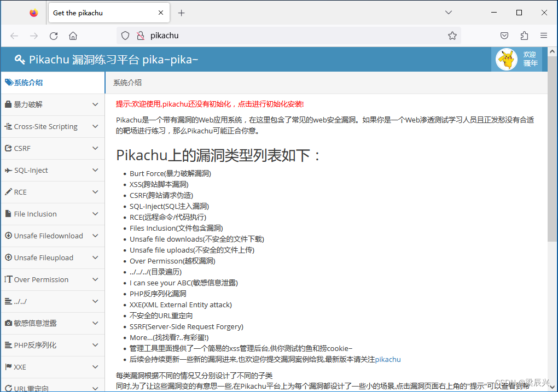
Task: Click file icon beside File Inclusion
Action: pos(8,214)
